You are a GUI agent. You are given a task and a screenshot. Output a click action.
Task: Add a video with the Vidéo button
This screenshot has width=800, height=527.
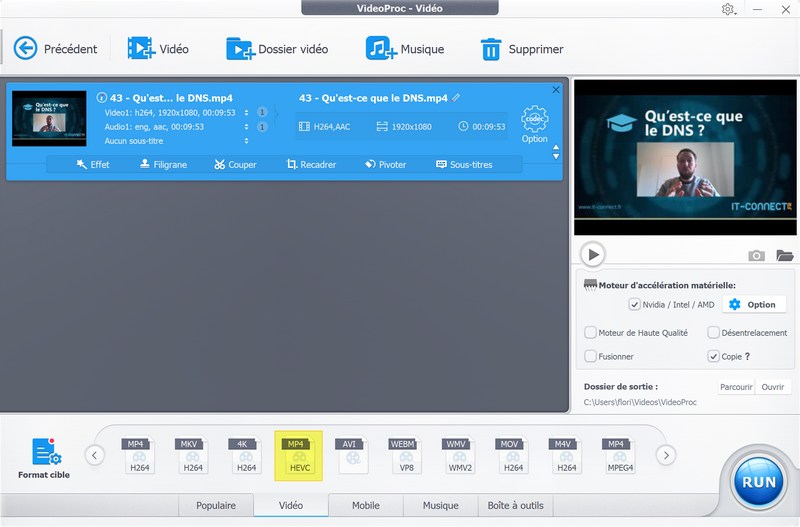click(x=158, y=49)
